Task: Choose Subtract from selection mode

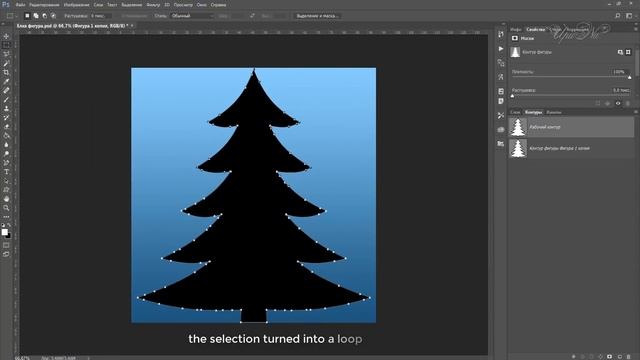Action: tap(44, 16)
